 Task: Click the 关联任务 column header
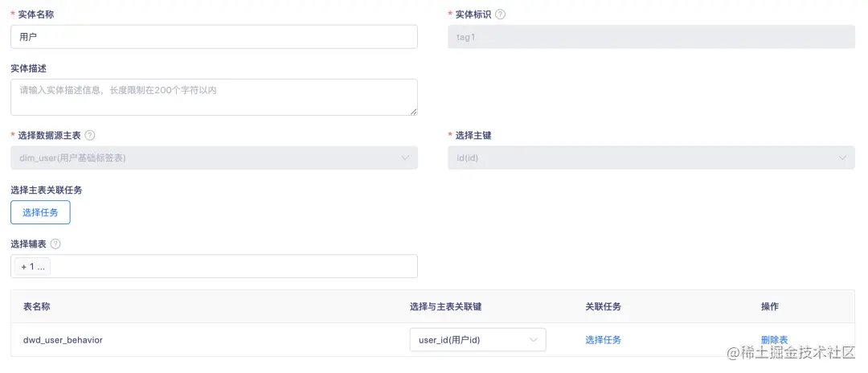[x=603, y=306]
